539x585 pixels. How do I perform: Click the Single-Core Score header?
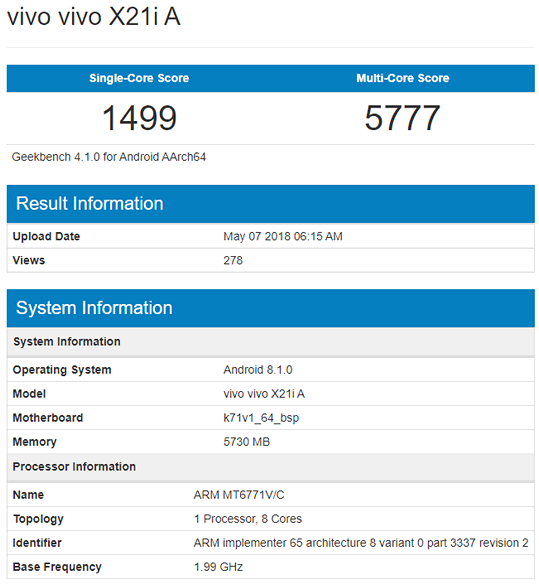click(x=139, y=78)
